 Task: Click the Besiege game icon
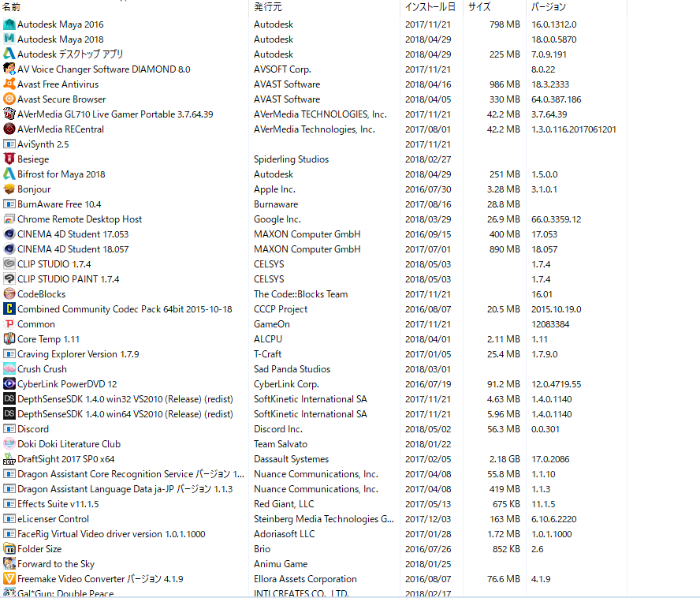pyautogui.click(x=9, y=159)
